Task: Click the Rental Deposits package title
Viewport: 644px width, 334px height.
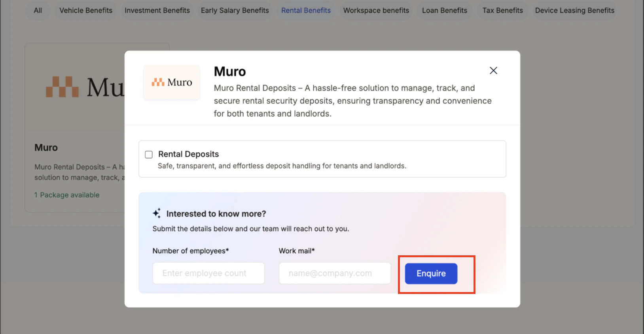Action: click(x=188, y=154)
